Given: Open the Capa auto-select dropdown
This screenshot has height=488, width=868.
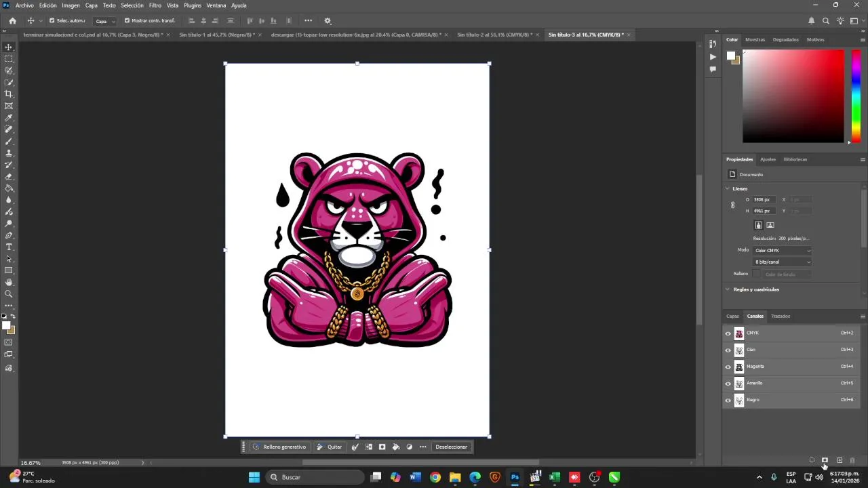Looking at the screenshot, I should 104,21.
